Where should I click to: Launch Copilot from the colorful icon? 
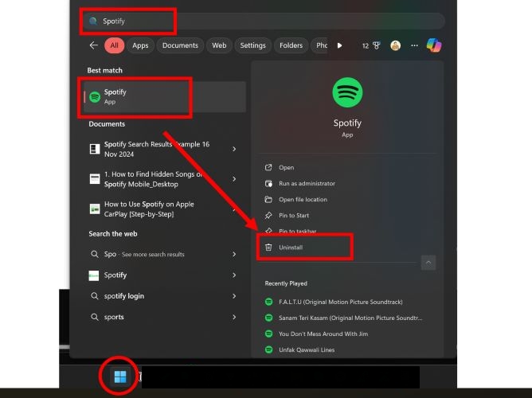(434, 45)
